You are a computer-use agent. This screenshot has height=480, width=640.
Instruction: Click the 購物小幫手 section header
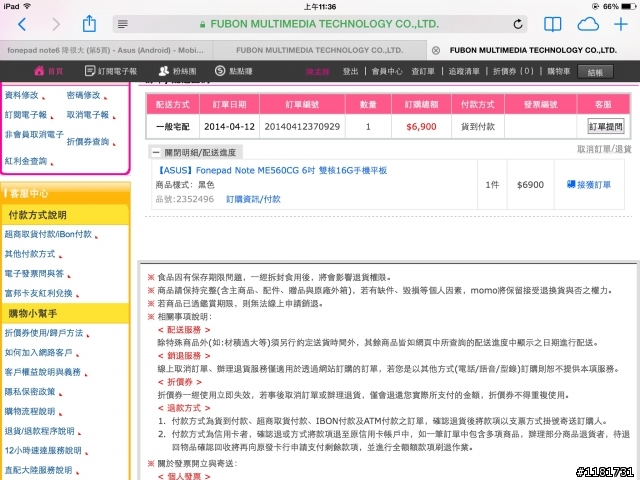tap(65, 313)
